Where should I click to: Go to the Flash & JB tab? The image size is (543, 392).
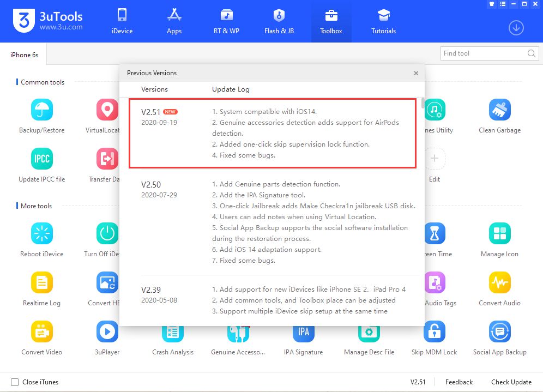279,21
